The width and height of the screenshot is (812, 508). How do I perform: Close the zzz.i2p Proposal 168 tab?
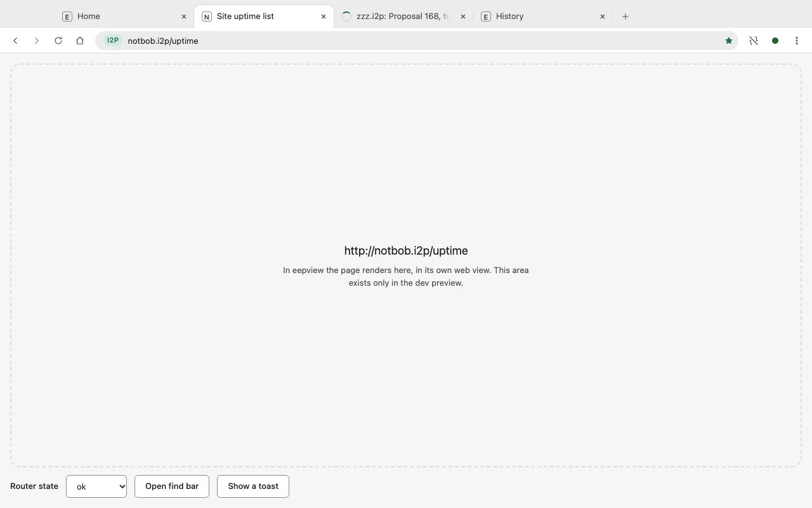(x=463, y=17)
